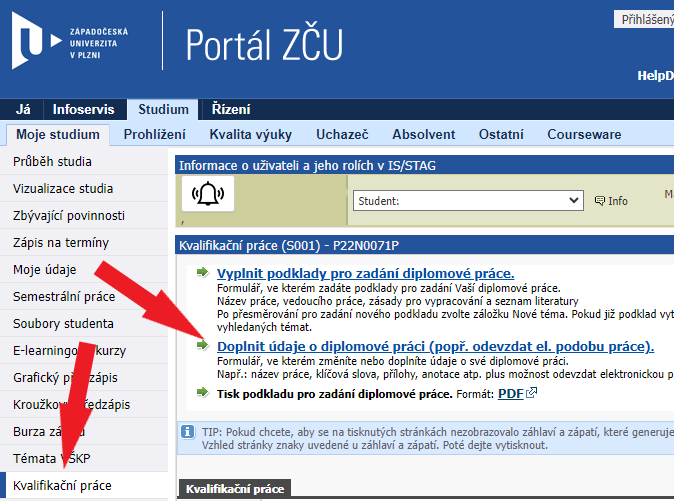Viewport: 674px width, 501px height.
Task: Click the Portál ZČU title
Action: click(x=264, y=44)
